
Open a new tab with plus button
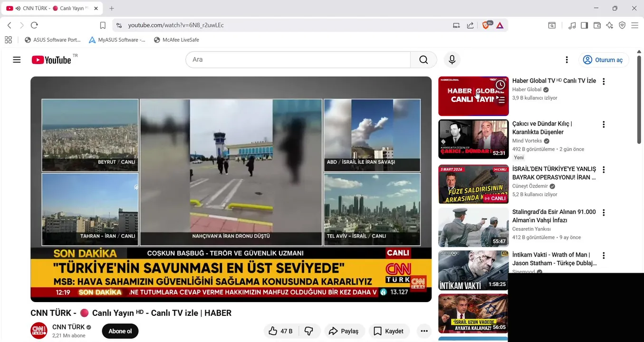coord(112,9)
